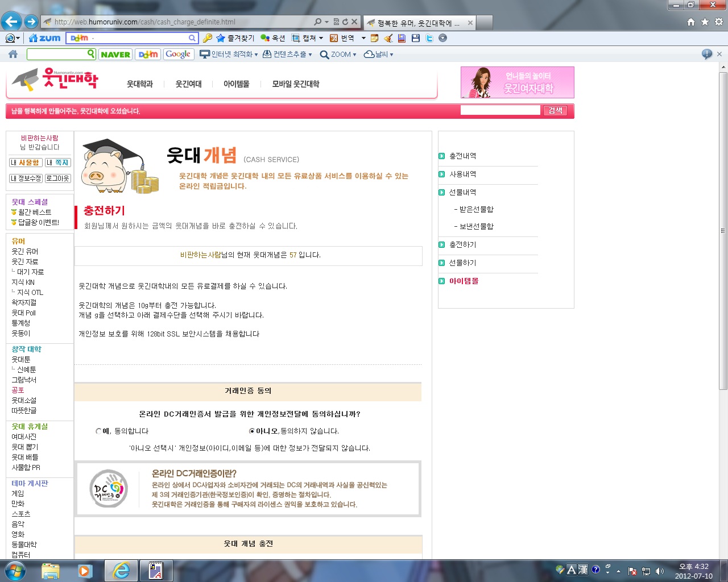This screenshot has width=728, height=582.
Task: Click the 옵션 options toolbar item
Action: [273, 38]
